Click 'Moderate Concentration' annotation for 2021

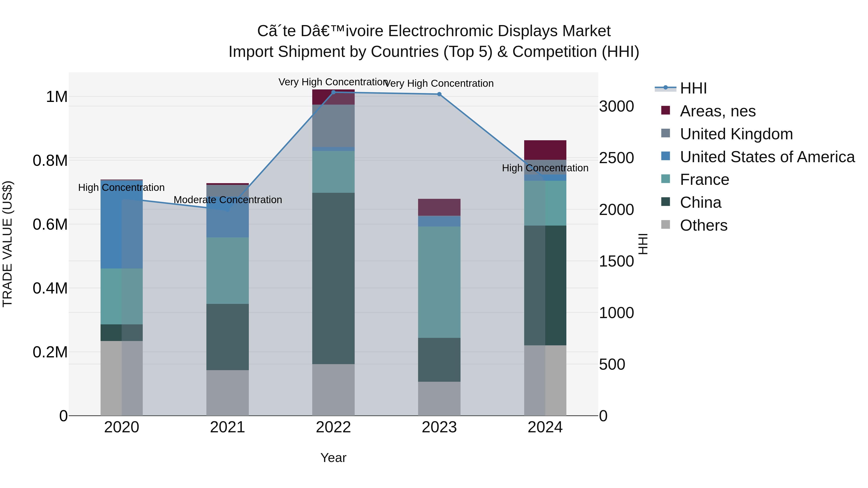tap(228, 200)
